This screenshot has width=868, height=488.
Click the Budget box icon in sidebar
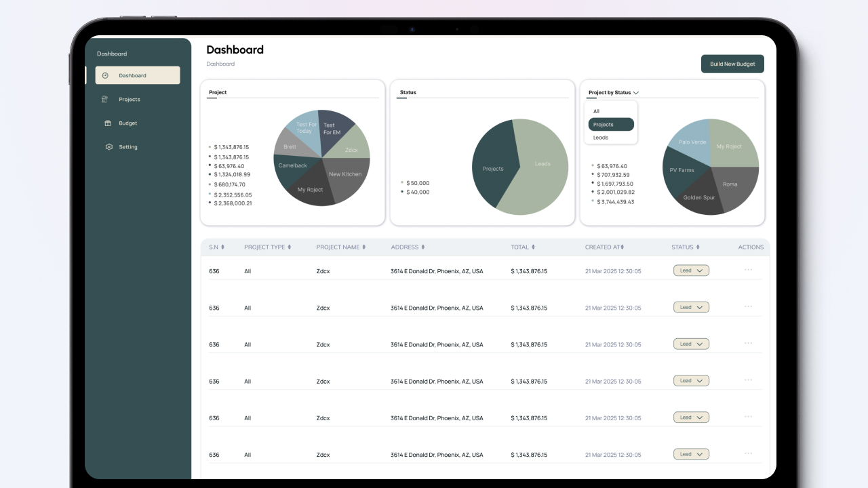pos(107,123)
